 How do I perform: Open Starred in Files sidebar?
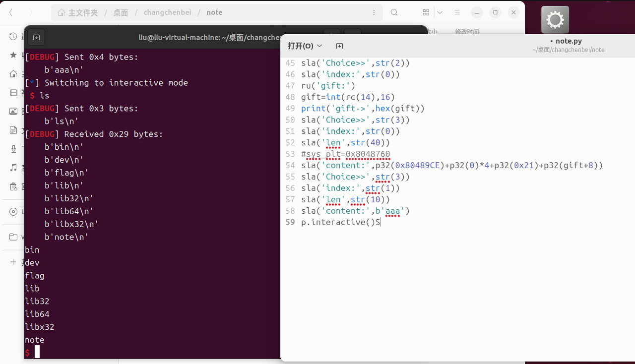[x=13, y=55]
